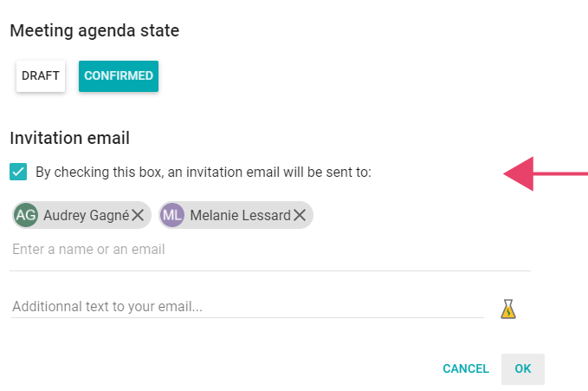Uncheck the invitation email checkbox

click(x=18, y=172)
